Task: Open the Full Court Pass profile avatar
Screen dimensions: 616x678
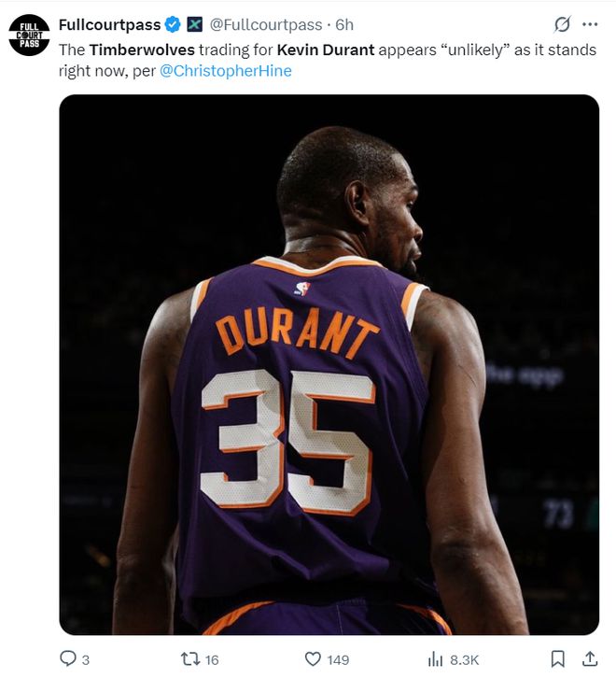Action: coord(29,35)
